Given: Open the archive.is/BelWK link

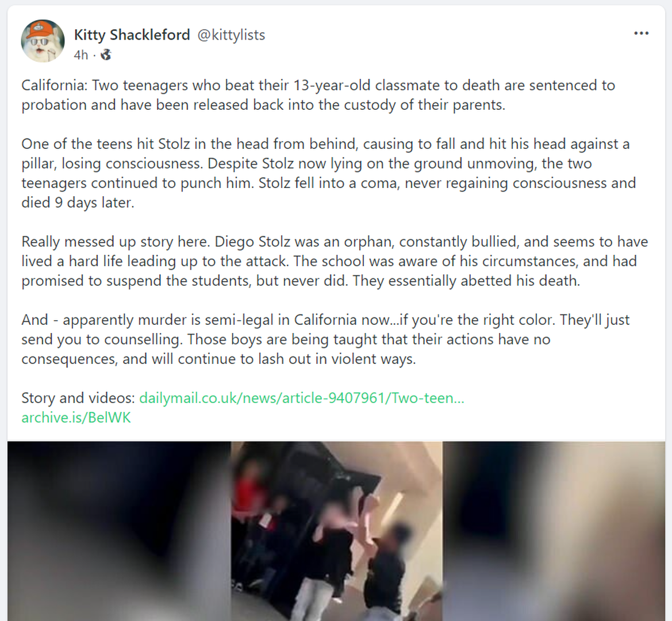Looking at the screenshot, I should [76, 417].
